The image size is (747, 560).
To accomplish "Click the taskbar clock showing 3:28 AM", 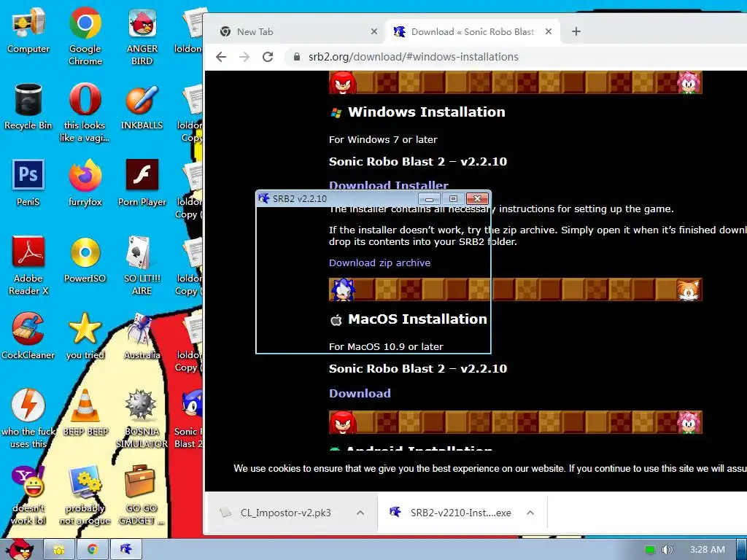I will coord(708,550).
